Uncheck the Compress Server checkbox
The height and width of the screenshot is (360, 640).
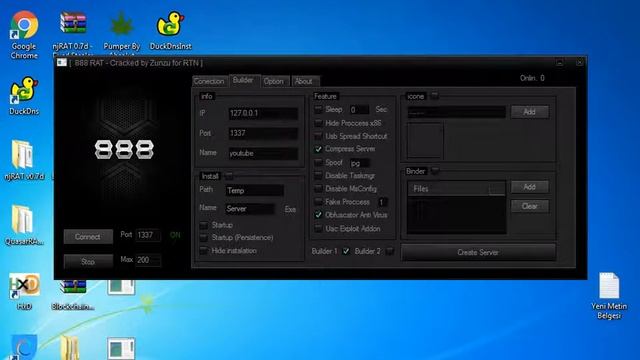(318, 149)
